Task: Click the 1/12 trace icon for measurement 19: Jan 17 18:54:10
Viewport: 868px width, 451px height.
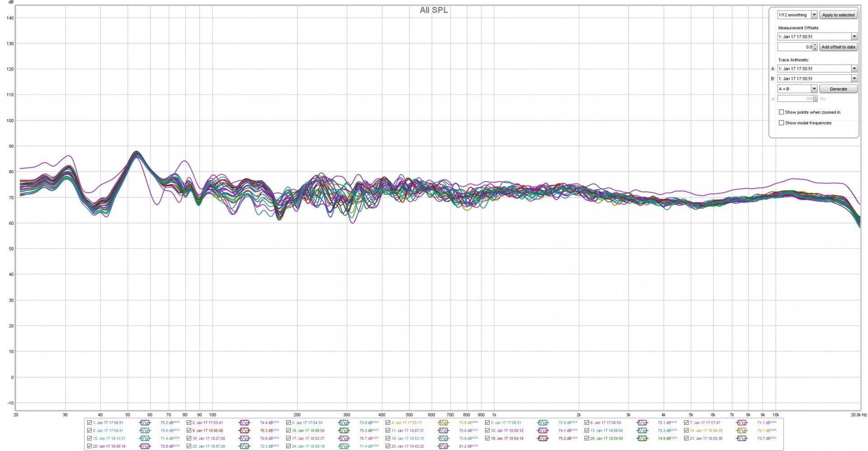Action: click(x=542, y=438)
